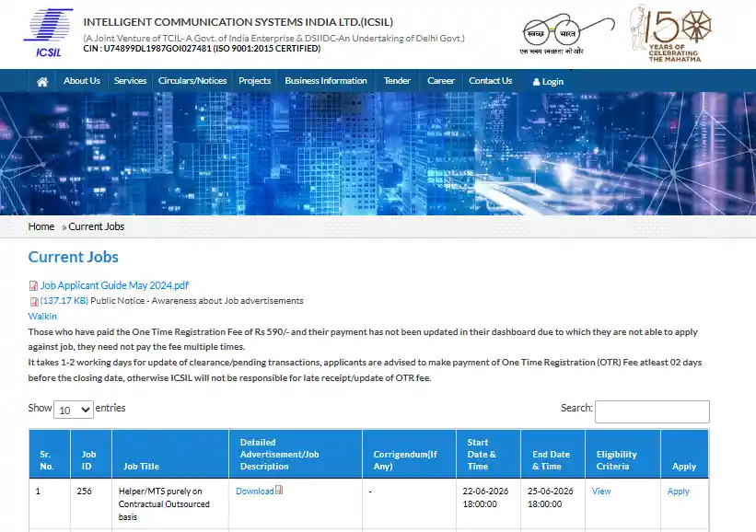Sort by End Date & Time column
This screenshot has width=756, height=532.
553,454
